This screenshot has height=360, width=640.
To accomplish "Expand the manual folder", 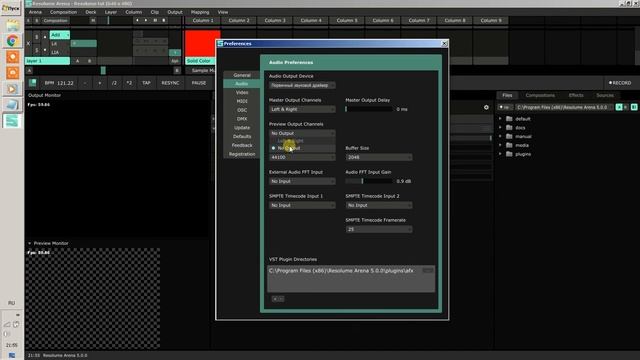I will (500, 136).
